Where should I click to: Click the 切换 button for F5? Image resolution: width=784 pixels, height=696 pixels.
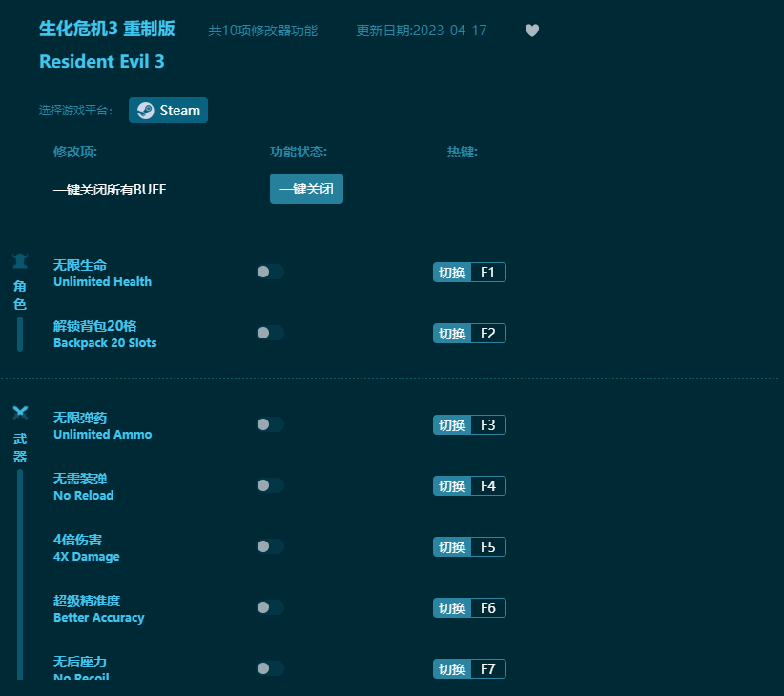[x=452, y=546]
